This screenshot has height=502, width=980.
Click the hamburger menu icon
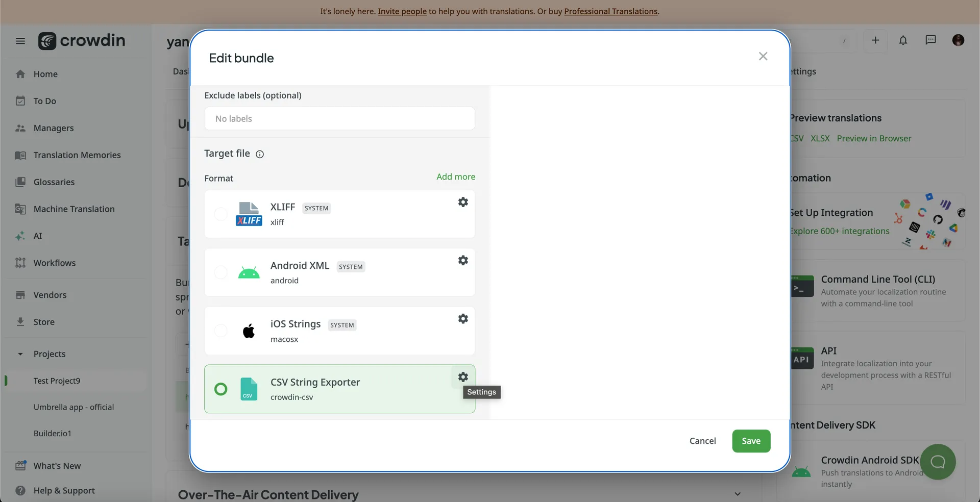click(x=20, y=41)
